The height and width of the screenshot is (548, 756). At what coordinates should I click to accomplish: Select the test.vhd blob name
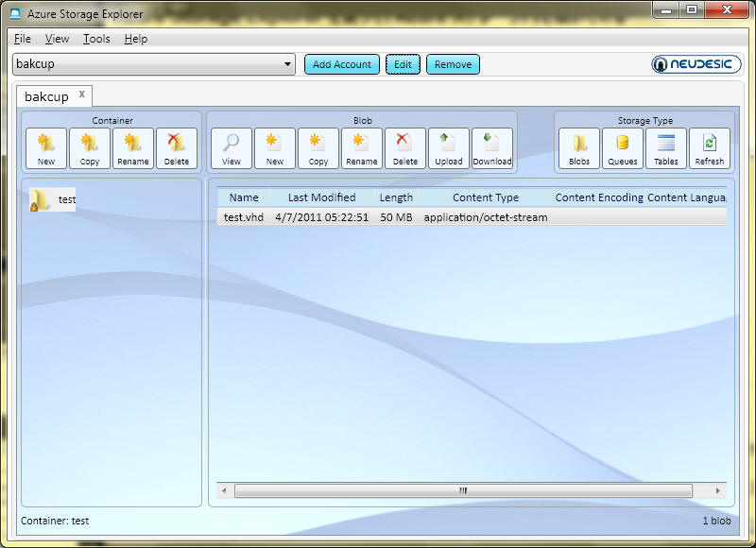[244, 217]
